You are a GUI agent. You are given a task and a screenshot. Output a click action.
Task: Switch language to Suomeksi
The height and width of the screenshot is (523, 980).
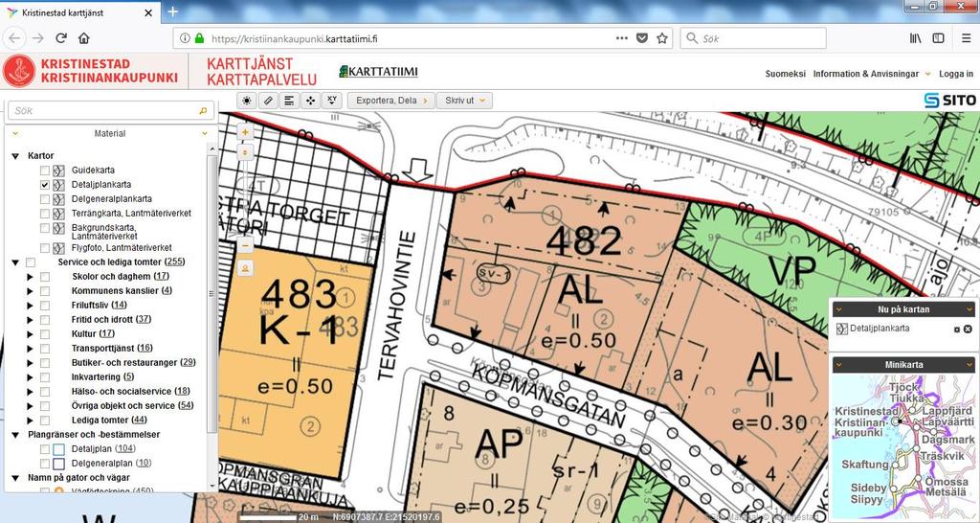(x=785, y=74)
